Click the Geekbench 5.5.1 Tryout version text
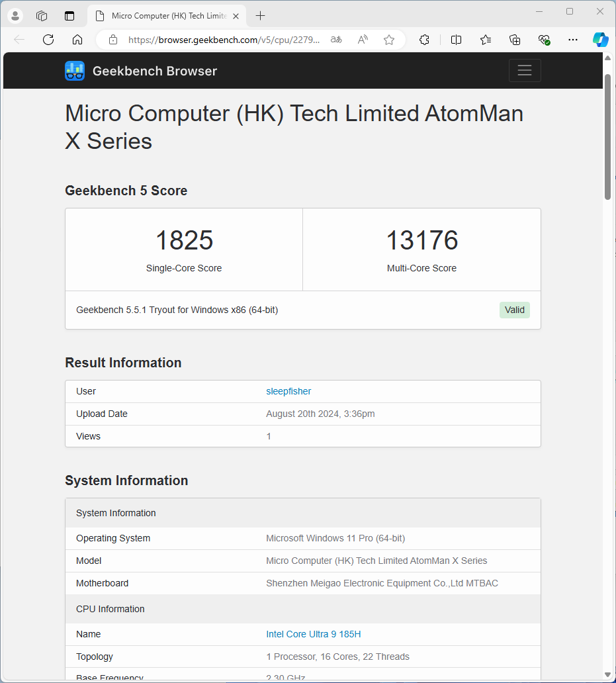 pos(177,310)
